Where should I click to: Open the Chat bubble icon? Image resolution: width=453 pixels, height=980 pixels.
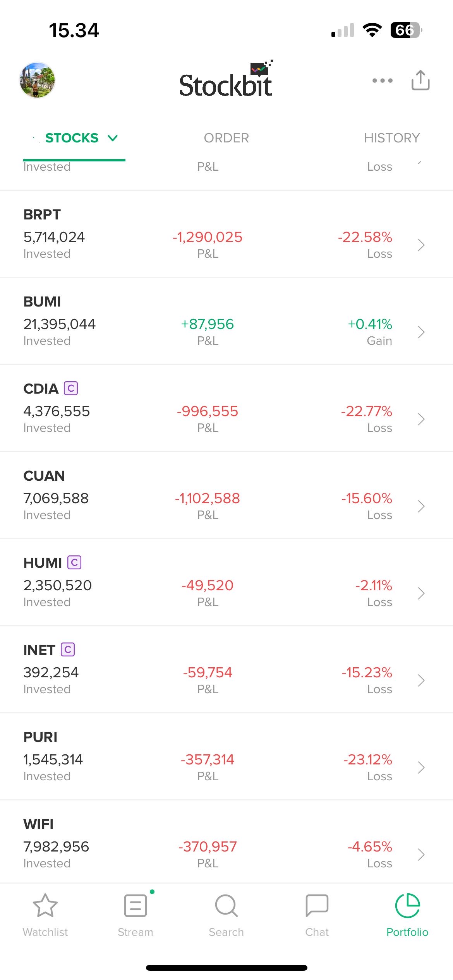point(317,906)
